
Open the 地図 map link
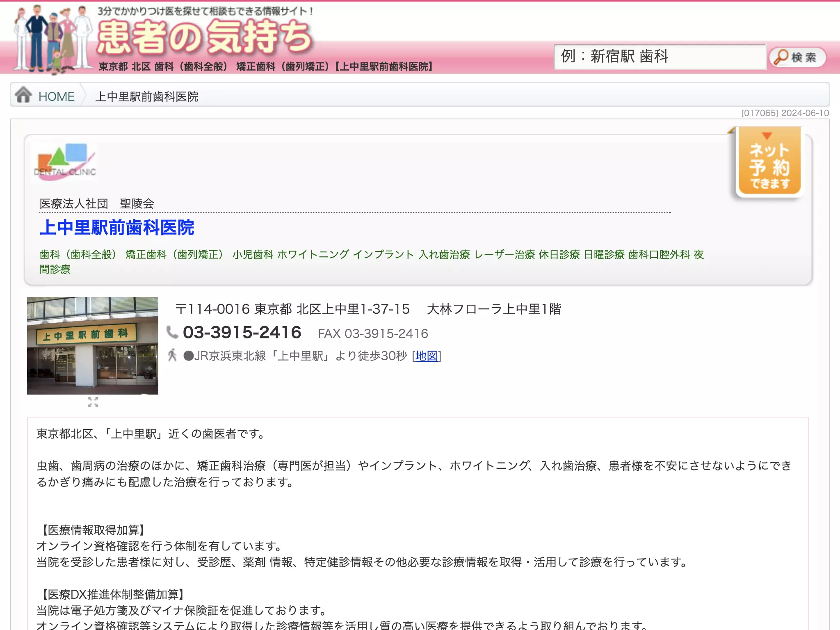(427, 356)
